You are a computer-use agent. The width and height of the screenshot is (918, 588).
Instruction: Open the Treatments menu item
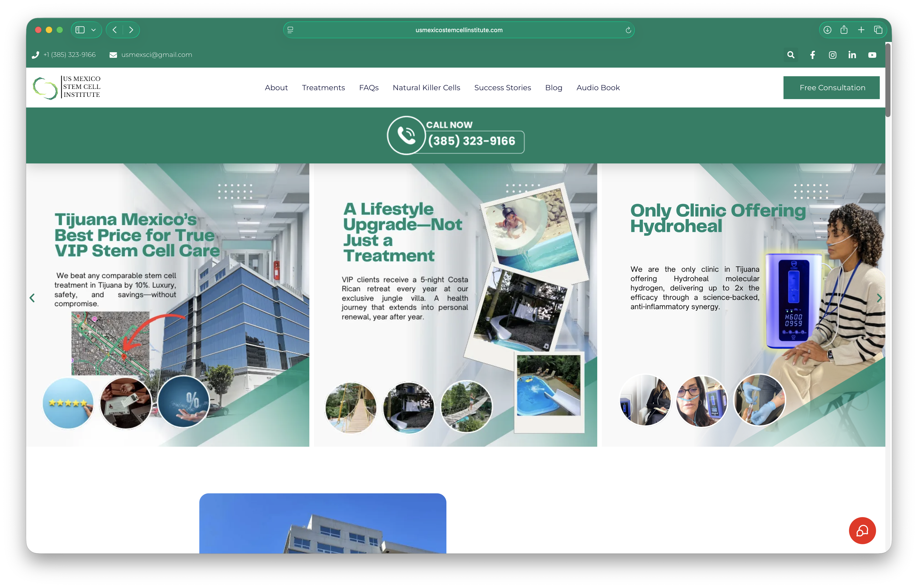click(x=323, y=87)
